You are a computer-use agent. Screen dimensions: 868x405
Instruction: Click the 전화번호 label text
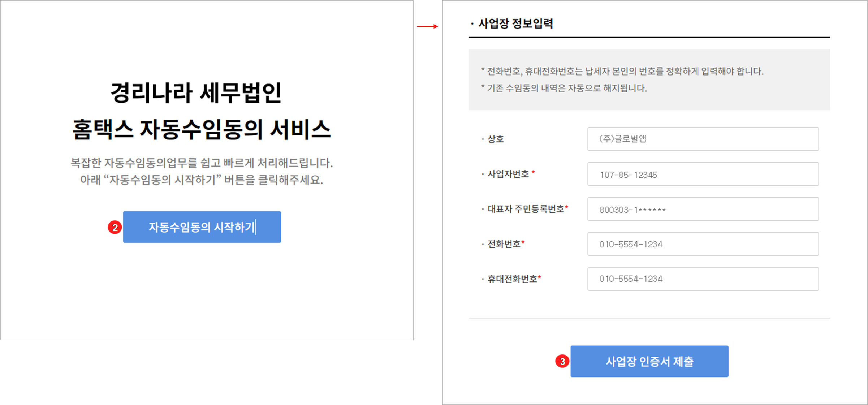504,244
